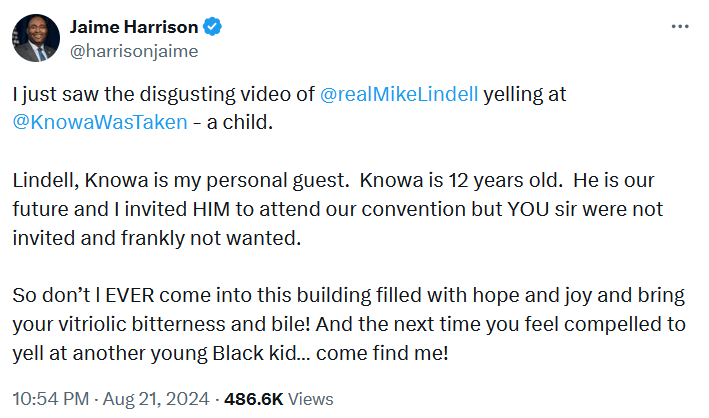Open the @realMikeLindell mention

tap(402, 95)
